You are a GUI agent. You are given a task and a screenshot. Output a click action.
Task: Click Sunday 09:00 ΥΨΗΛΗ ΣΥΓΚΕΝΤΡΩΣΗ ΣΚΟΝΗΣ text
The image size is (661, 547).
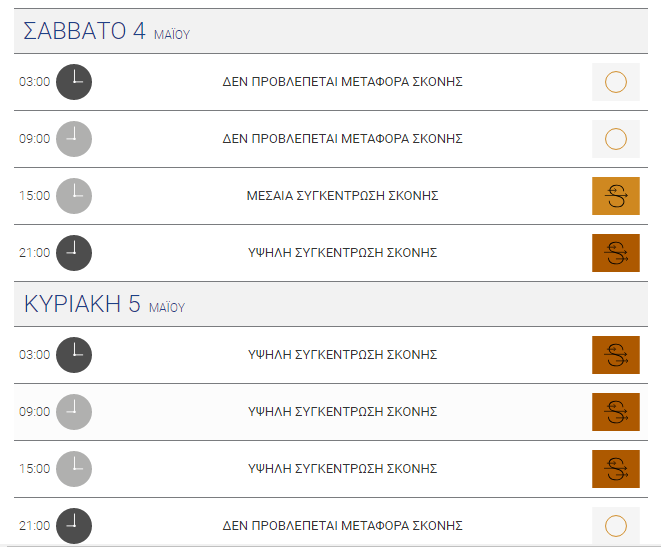point(342,412)
